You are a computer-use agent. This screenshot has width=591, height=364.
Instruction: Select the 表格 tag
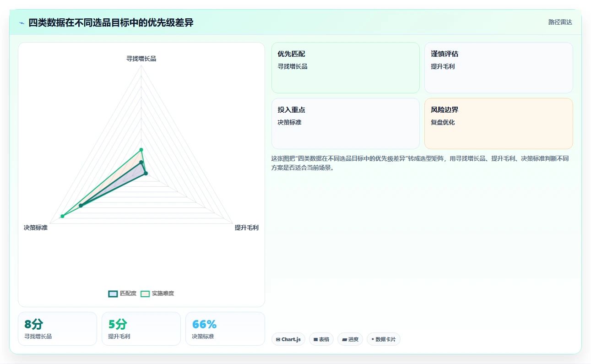[321, 339]
